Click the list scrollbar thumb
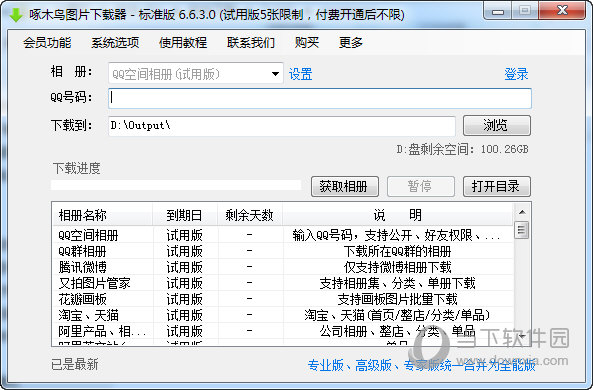The width and height of the screenshot is (593, 390). 522,230
